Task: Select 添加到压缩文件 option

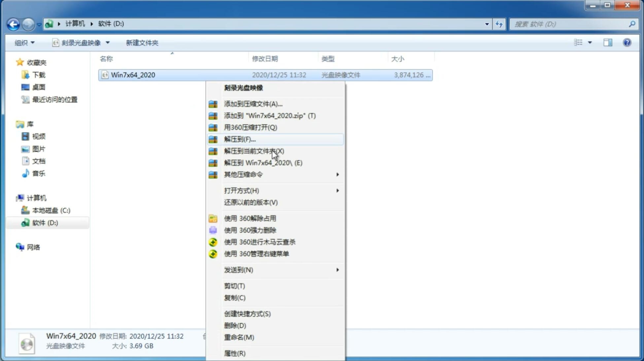Action: coord(253,104)
